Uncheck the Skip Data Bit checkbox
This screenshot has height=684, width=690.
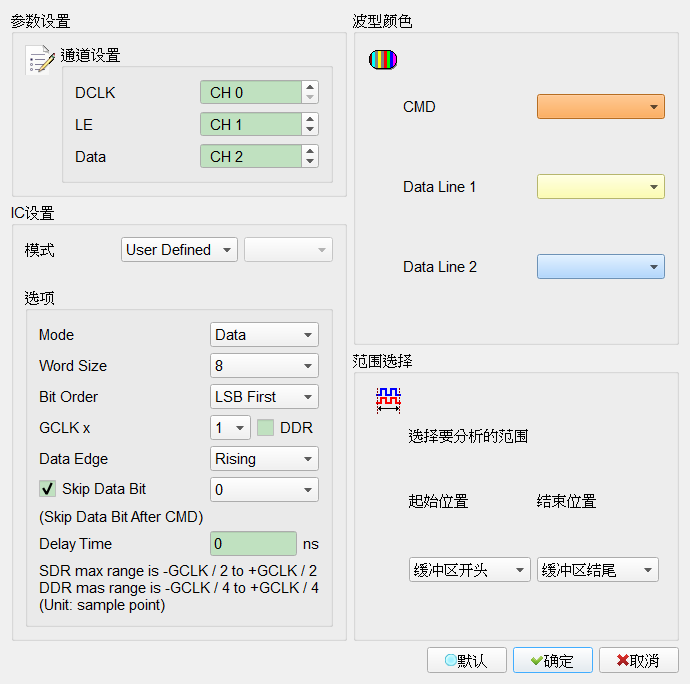[48, 489]
